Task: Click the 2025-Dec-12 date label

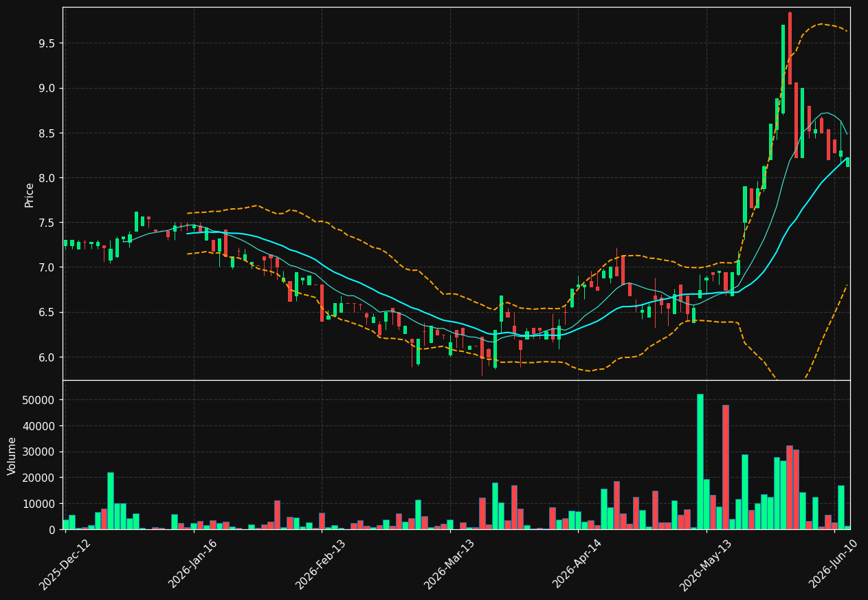Action: coord(65,564)
